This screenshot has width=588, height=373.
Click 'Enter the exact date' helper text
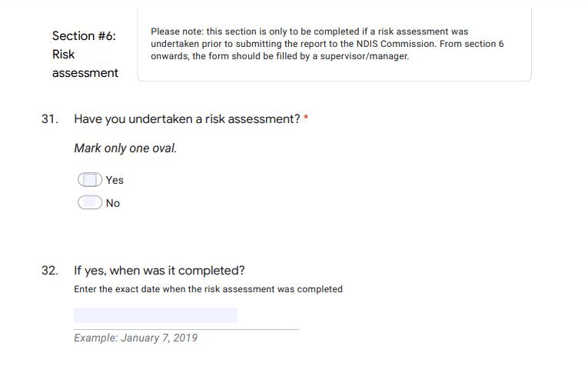(x=208, y=289)
